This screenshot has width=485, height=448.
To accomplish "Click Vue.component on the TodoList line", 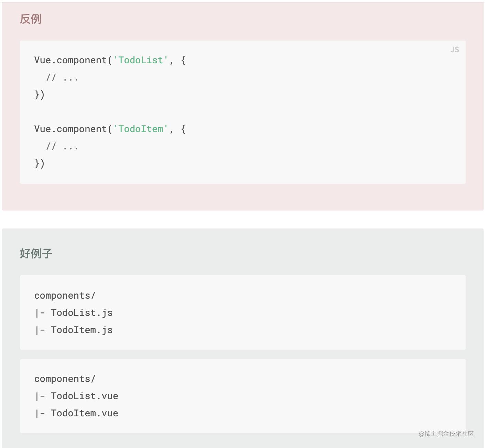I will pos(70,60).
